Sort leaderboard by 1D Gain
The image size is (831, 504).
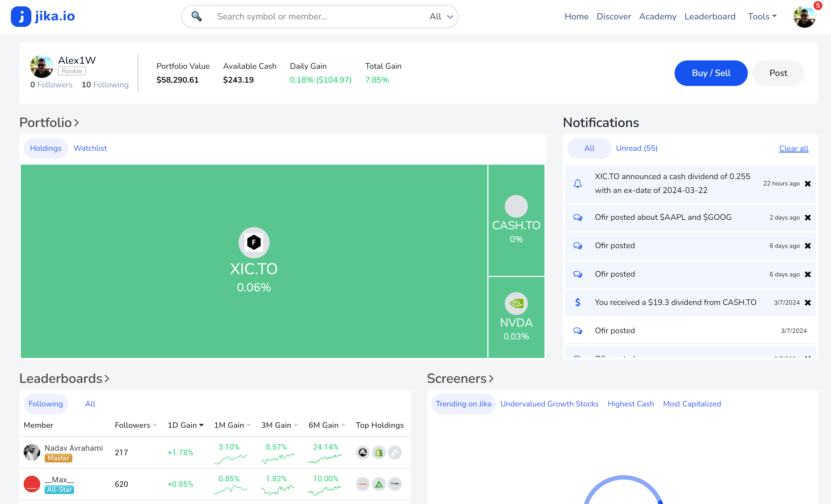click(185, 425)
